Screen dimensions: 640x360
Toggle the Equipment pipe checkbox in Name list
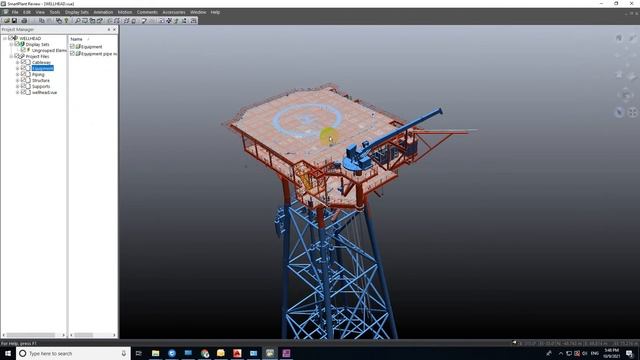(72, 53)
